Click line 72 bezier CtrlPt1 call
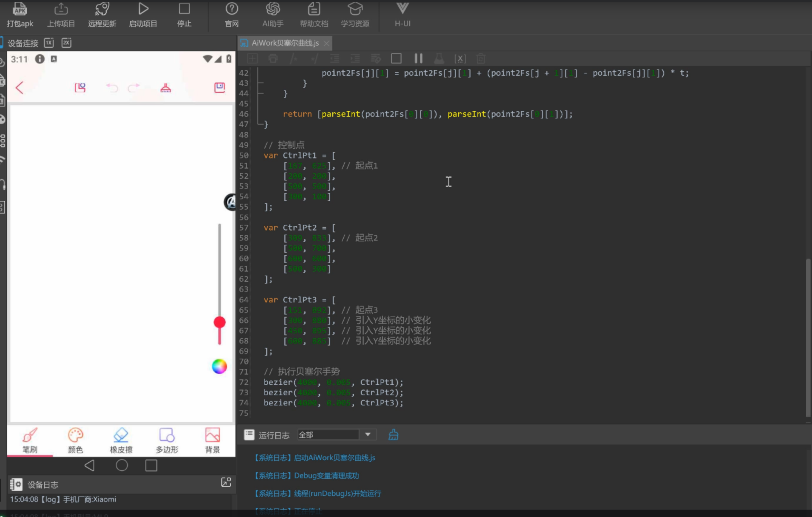This screenshot has width=812, height=517. pyautogui.click(x=333, y=382)
